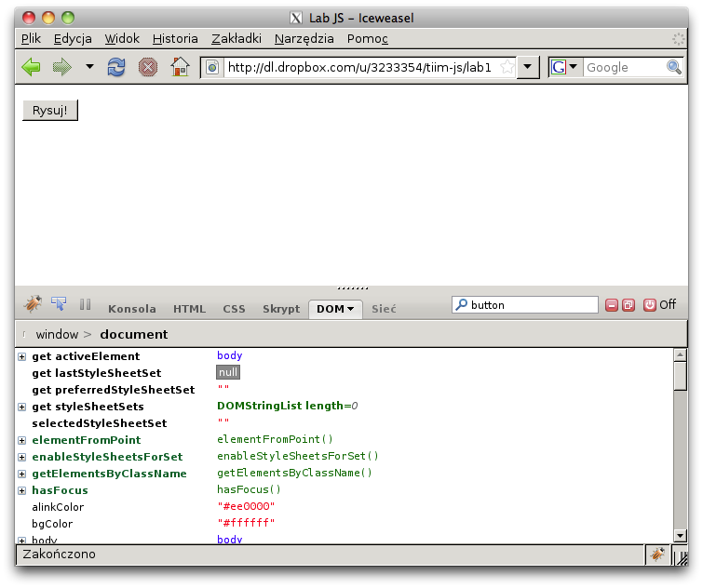
Task: Switch to the Konsola tab
Action: pyautogui.click(x=132, y=309)
